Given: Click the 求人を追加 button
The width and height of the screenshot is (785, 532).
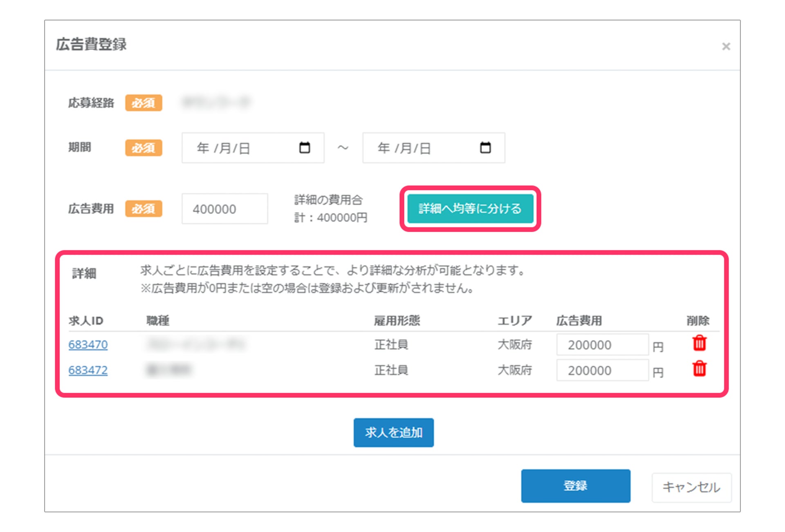Looking at the screenshot, I should pyautogui.click(x=393, y=432).
